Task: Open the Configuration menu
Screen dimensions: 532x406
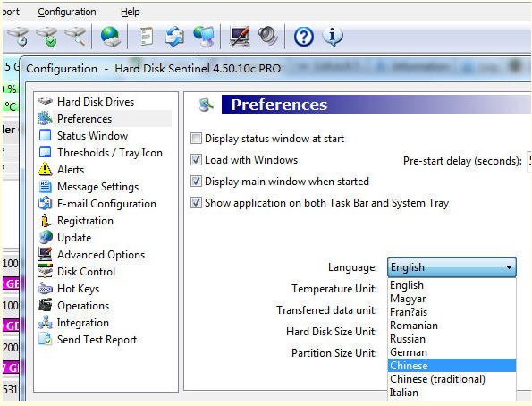Action: [x=67, y=12]
